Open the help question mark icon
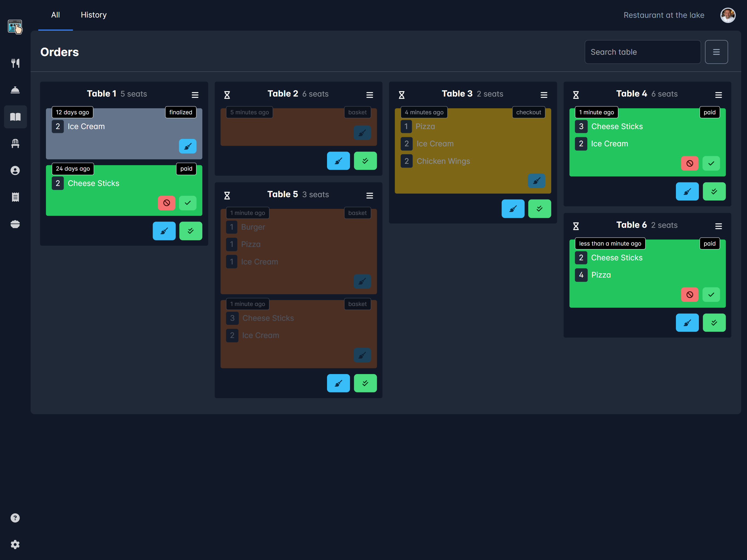Screen dimensions: 747x560 (15, 518)
